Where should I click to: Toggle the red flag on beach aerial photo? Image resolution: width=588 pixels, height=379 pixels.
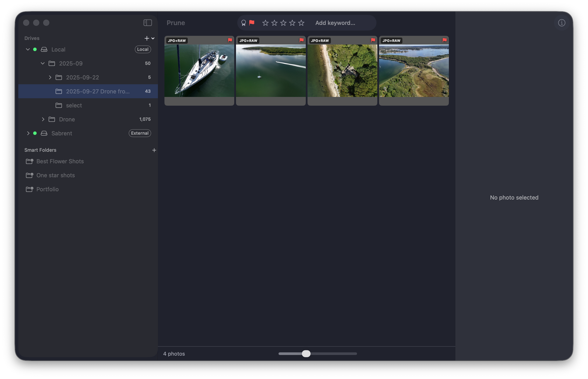click(x=373, y=40)
